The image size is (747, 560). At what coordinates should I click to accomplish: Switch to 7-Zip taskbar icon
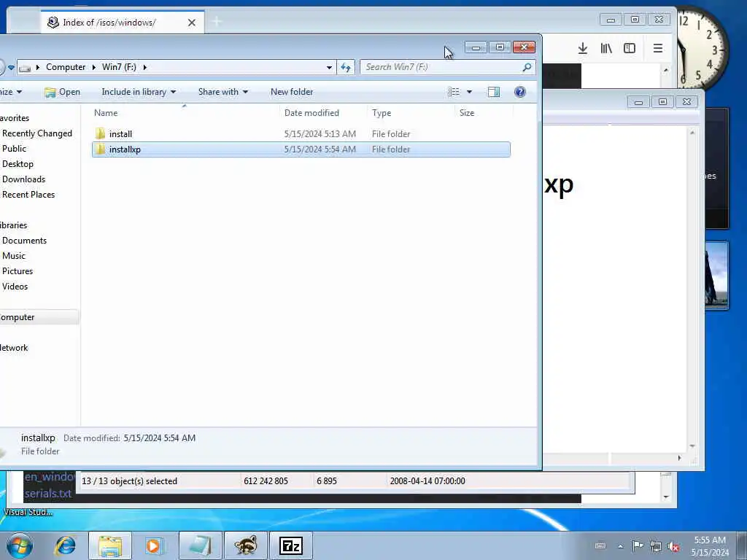click(x=291, y=545)
